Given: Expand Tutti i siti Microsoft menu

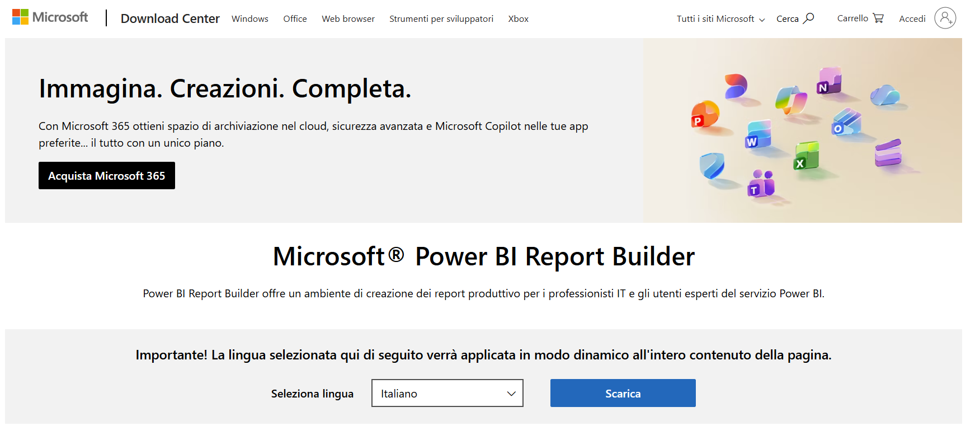Looking at the screenshot, I should (720, 19).
